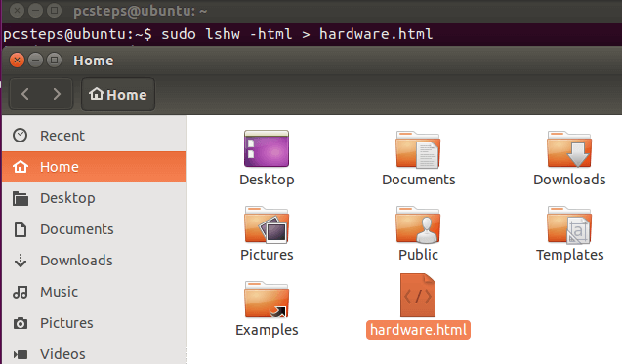Open the Desktop folder icon in file grid
Screen dimensions: 622x364
(x=267, y=148)
